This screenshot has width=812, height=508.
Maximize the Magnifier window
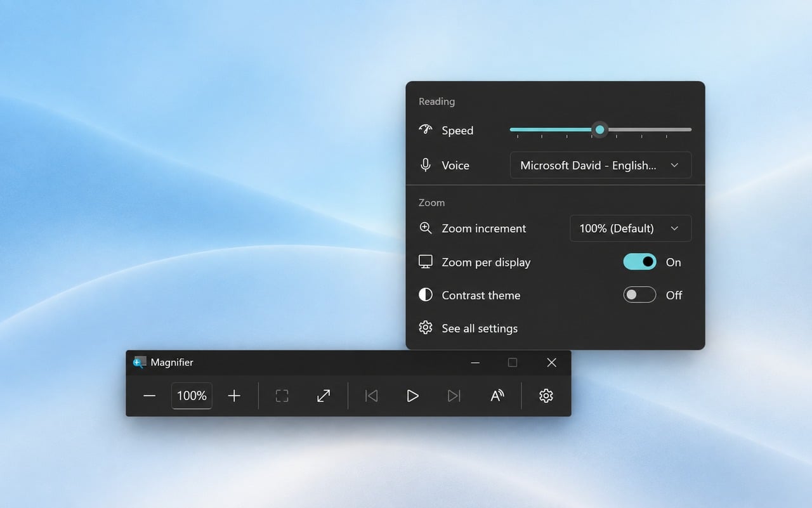[513, 363]
